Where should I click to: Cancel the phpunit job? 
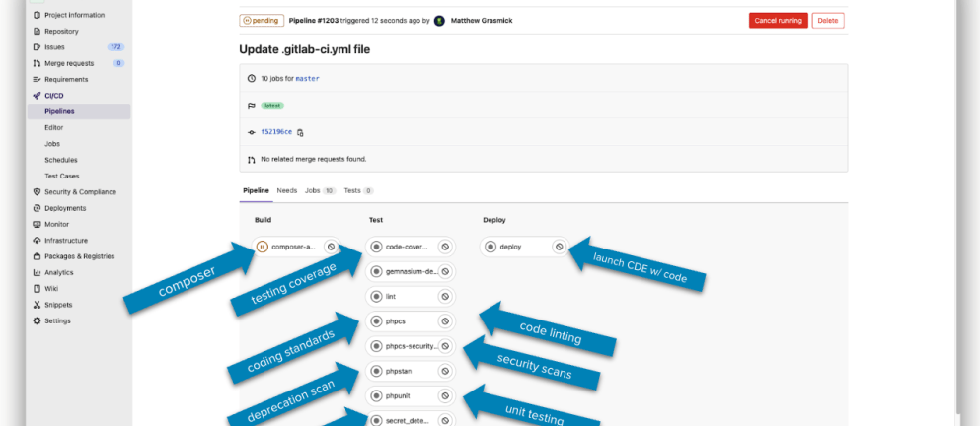[445, 395]
